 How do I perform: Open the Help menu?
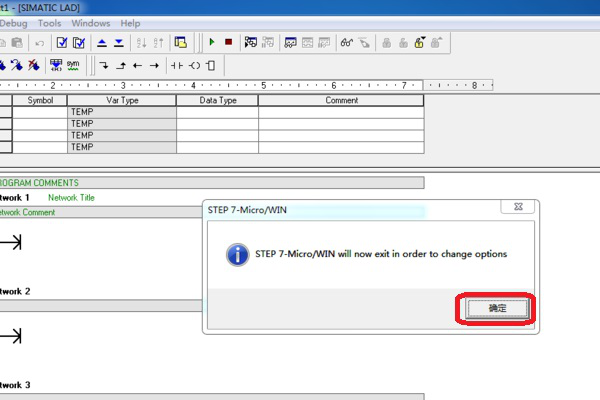130,23
